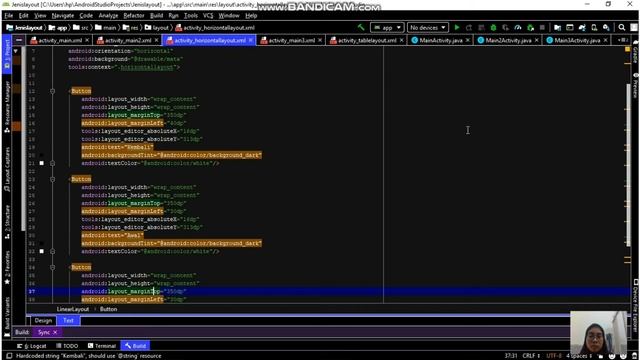
Task: Open Resource Manager side panel
Action: (7, 106)
